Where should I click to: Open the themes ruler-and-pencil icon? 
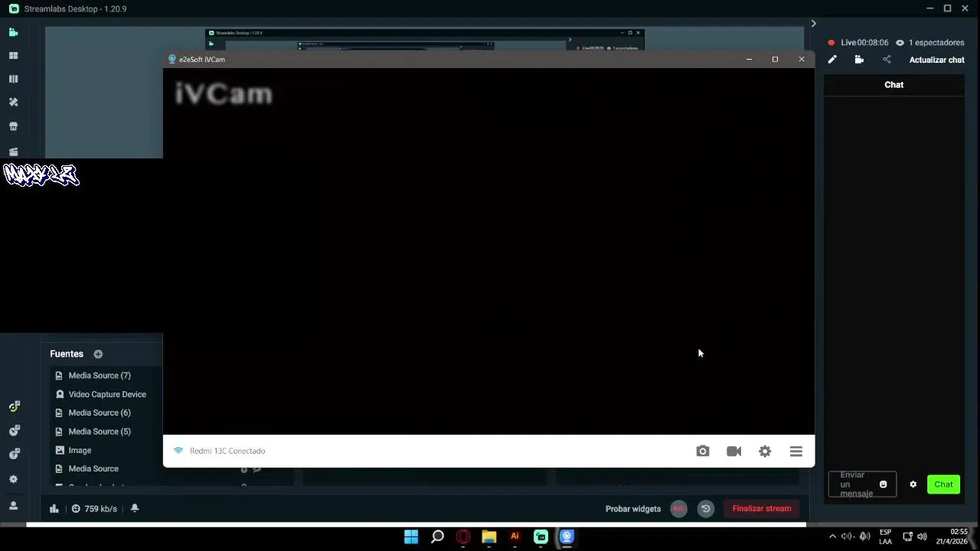click(x=13, y=102)
